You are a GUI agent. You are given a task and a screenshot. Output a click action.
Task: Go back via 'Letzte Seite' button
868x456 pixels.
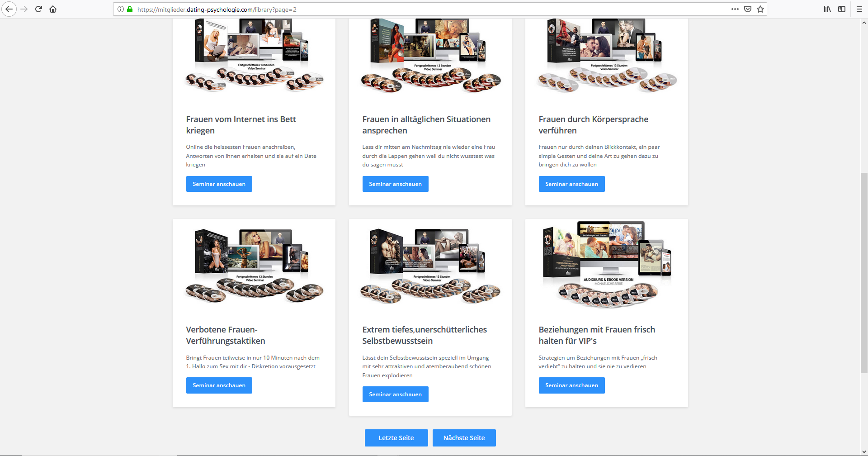[396, 438]
